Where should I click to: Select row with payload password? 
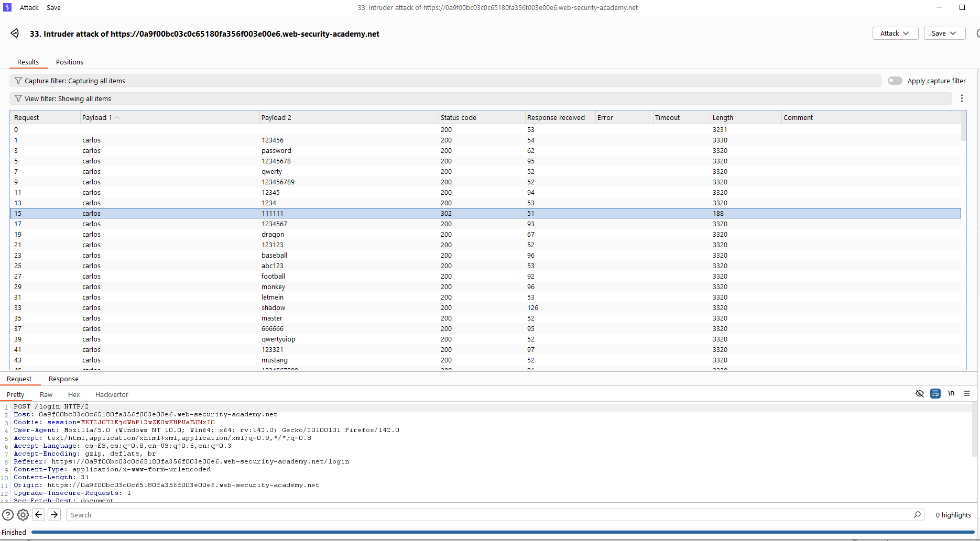[x=485, y=150]
